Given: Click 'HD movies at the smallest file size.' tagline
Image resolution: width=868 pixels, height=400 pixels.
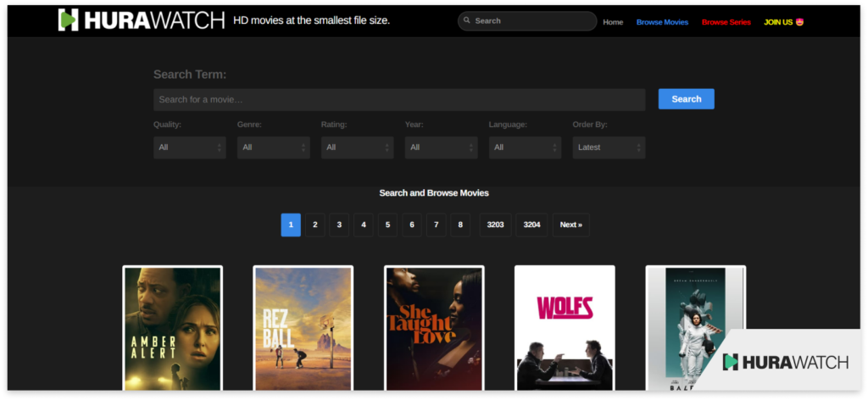Looking at the screenshot, I should [x=312, y=20].
